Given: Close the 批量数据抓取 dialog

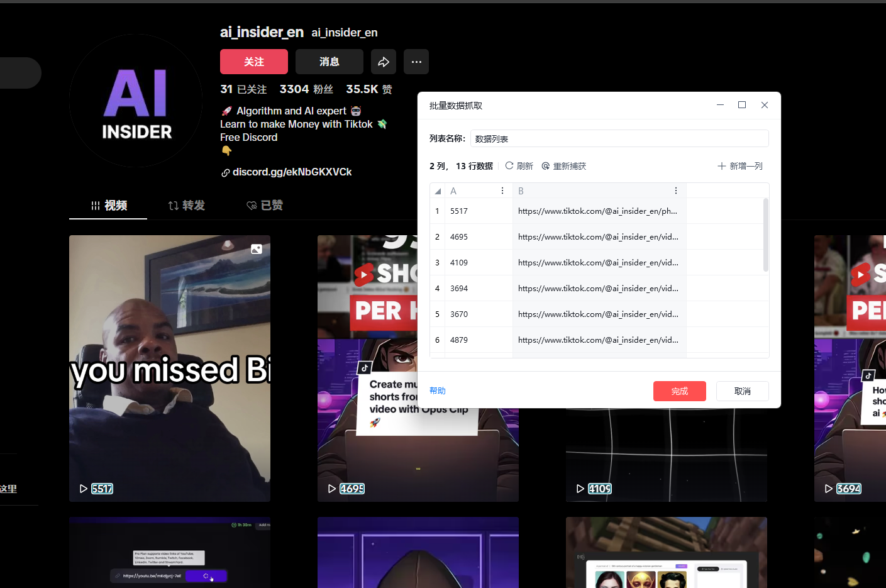Looking at the screenshot, I should (765, 105).
